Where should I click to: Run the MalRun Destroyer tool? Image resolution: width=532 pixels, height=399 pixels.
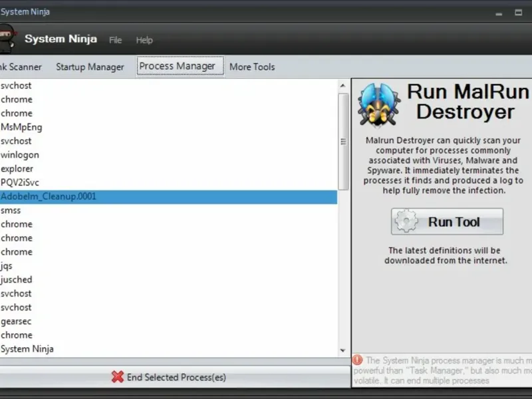point(447,221)
